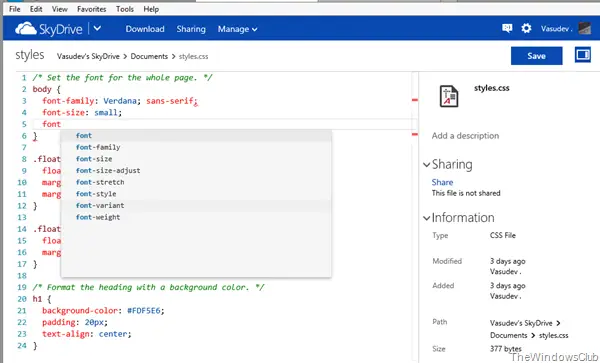This screenshot has height=363, width=600.
Task: Click the #FDF5E6 color value
Action: click(144, 311)
